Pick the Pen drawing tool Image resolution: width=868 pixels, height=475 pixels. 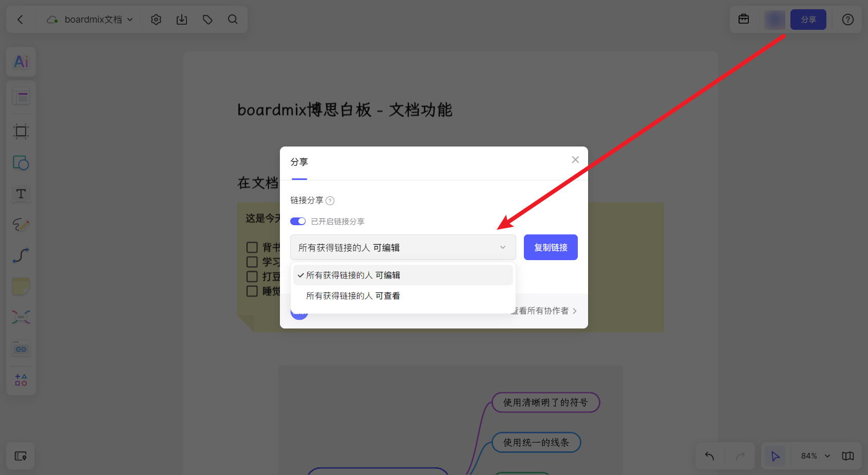click(x=21, y=225)
